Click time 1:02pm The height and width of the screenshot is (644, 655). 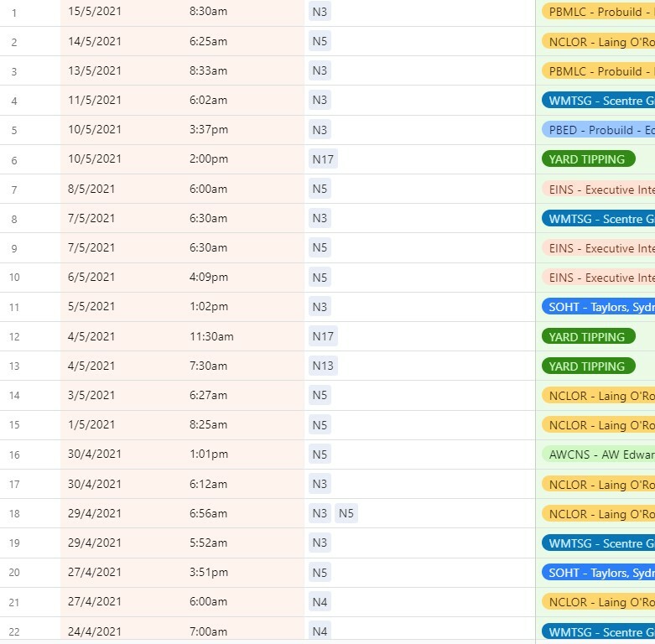point(209,307)
